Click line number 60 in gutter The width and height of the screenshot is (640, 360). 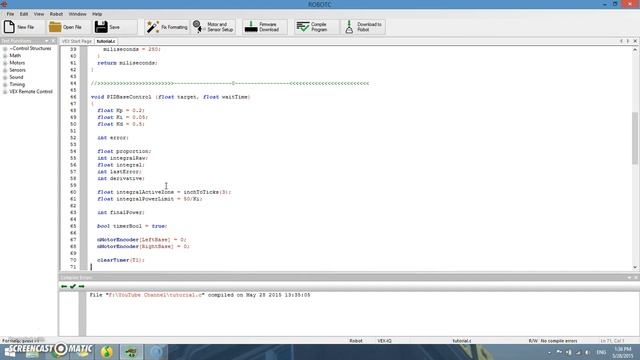(73, 192)
